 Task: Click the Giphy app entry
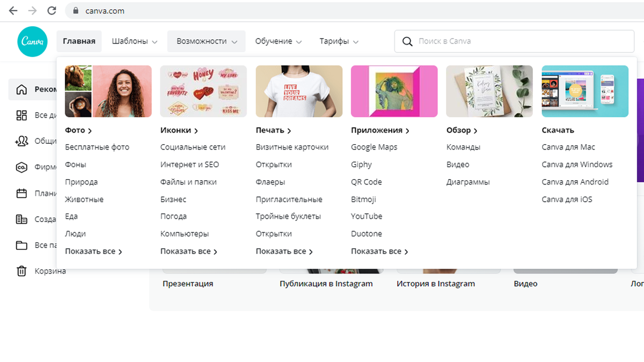(x=361, y=164)
